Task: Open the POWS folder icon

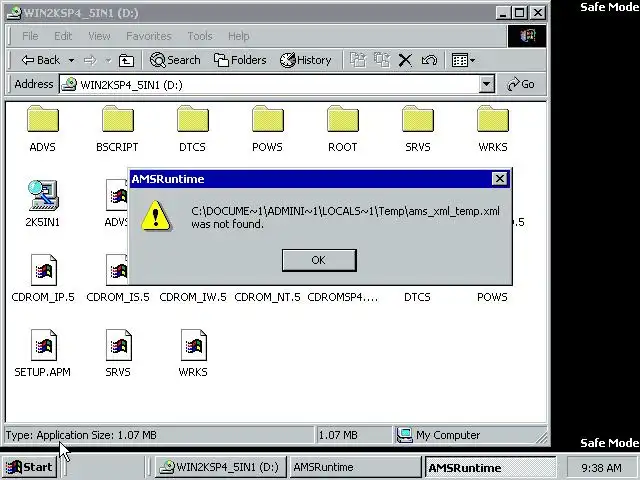Action: (268, 119)
